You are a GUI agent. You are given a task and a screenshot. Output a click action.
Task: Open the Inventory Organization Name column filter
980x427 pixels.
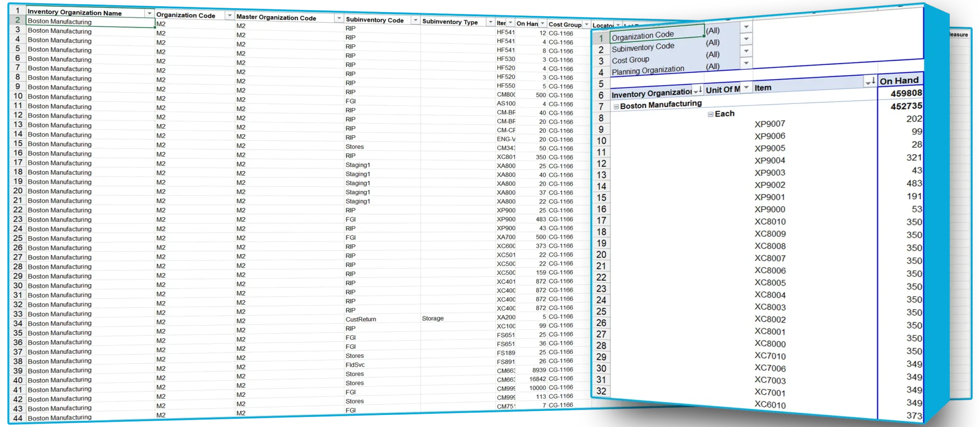pyautogui.click(x=149, y=13)
